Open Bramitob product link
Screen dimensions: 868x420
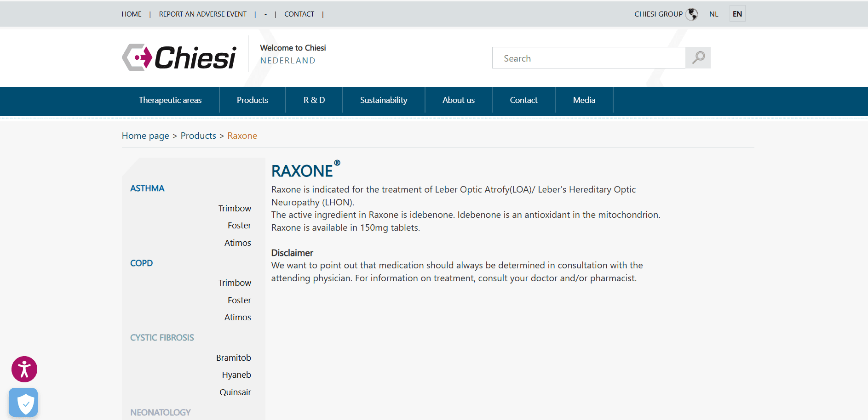click(234, 358)
